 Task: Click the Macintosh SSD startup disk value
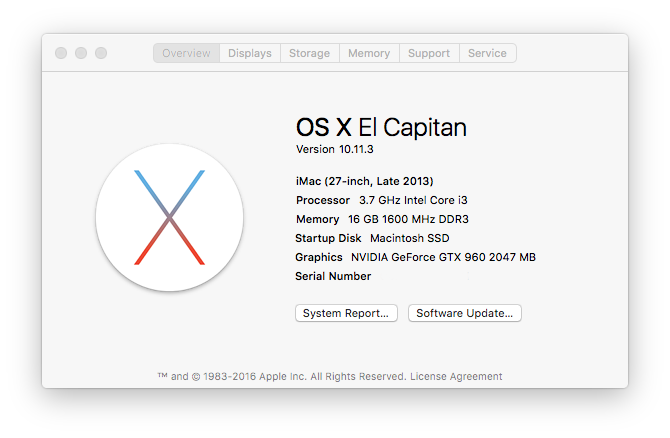pyautogui.click(x=410, y=238)
